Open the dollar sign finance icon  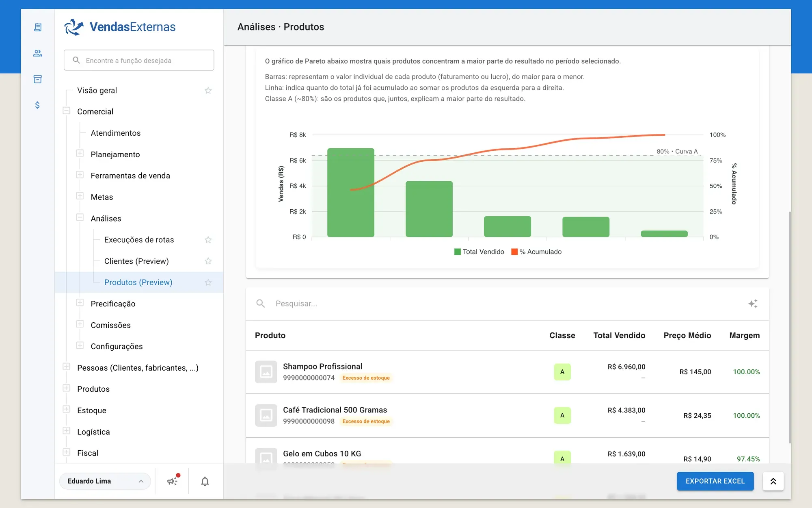point(37,105)
